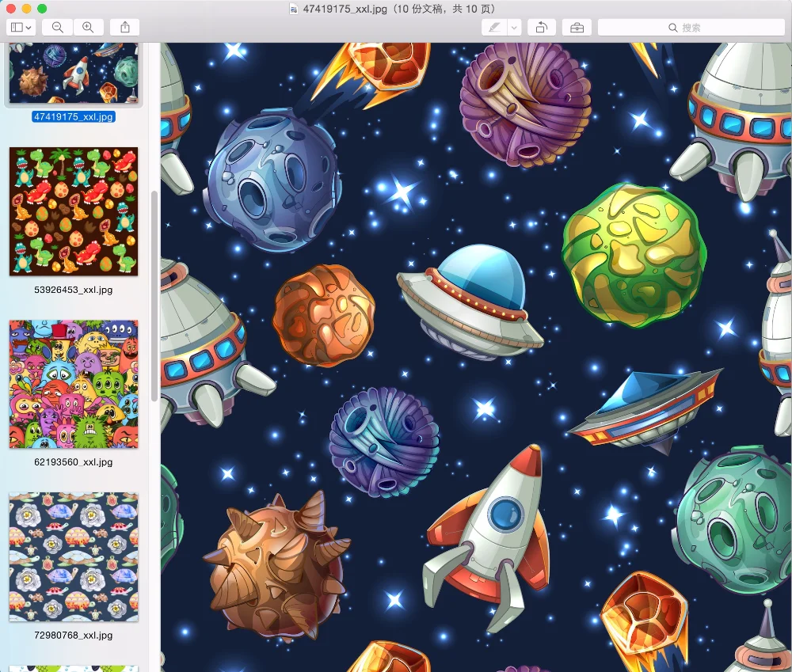Minimize the window with the yellow button

click(x=27, y=9)
